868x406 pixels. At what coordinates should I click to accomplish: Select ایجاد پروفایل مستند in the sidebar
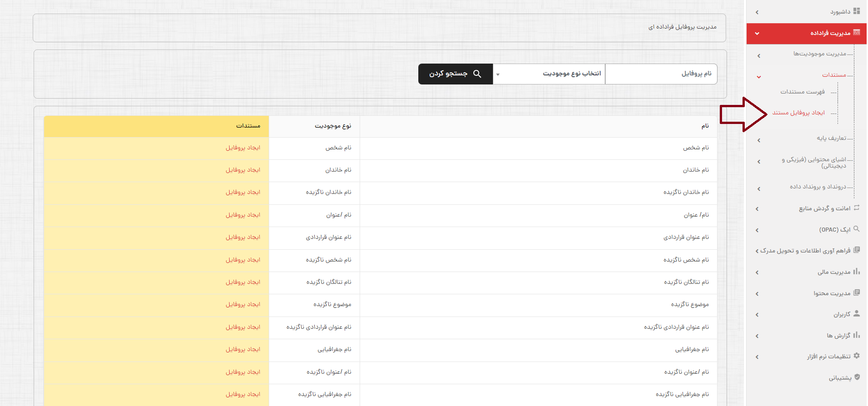point(798,113)
